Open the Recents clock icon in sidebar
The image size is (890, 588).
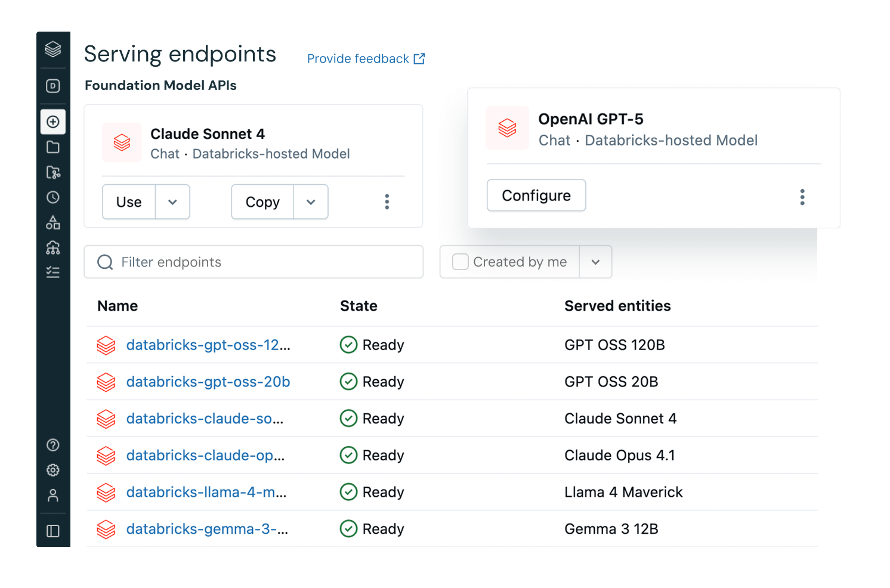(x=53, y=197)
